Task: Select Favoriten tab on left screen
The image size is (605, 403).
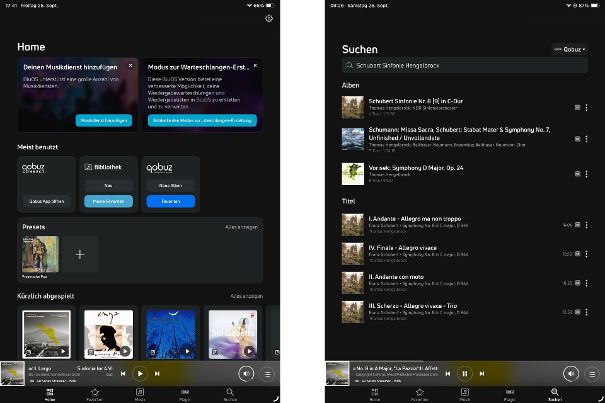Action: point(95,395)
